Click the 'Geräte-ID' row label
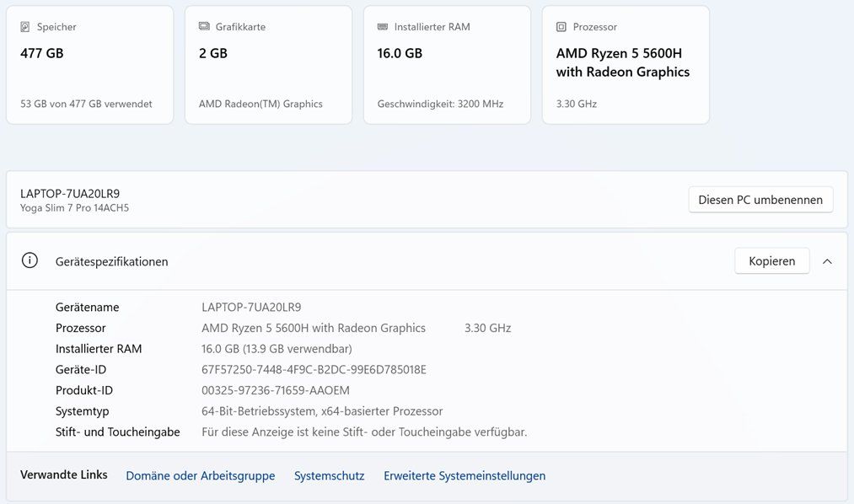 81,369
